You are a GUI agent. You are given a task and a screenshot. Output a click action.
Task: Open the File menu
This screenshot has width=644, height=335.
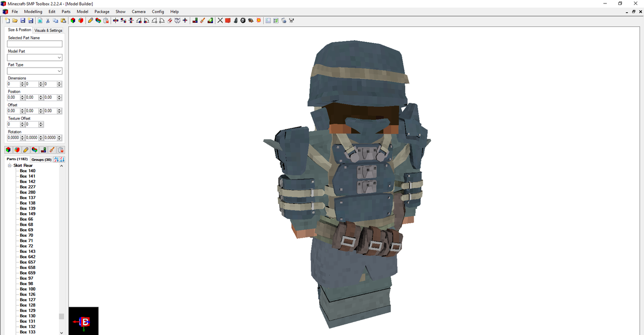(x=15, y=12)
